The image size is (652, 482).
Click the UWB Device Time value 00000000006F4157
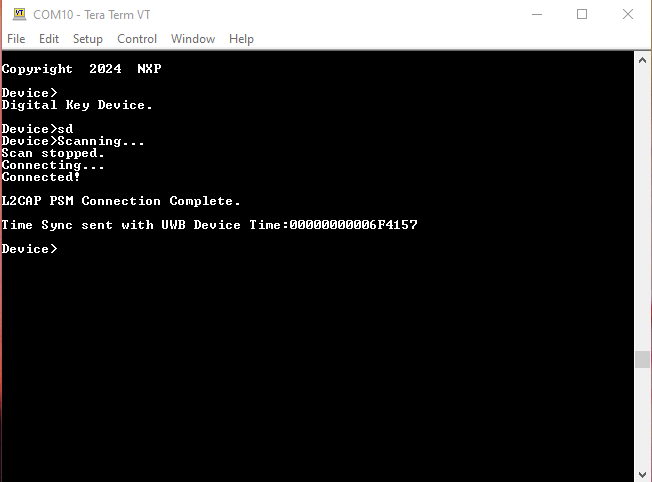353,225
